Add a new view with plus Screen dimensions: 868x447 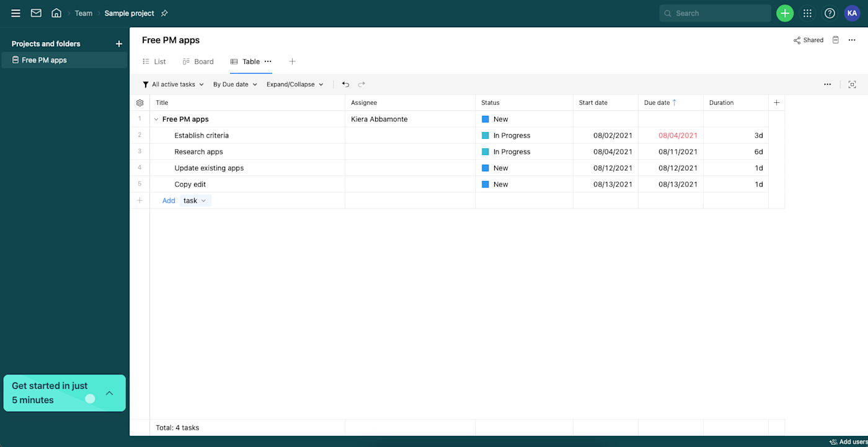click(x=292, y=61)
